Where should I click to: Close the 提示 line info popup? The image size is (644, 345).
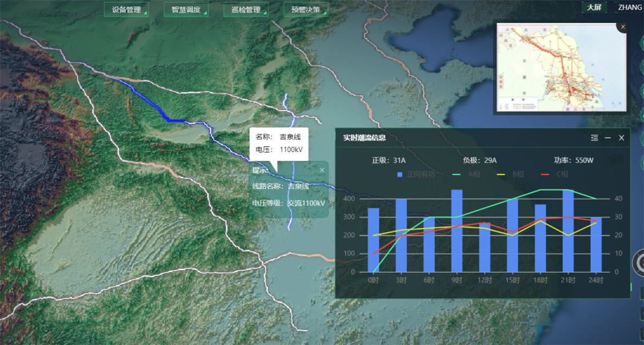(x=322, y=170)
